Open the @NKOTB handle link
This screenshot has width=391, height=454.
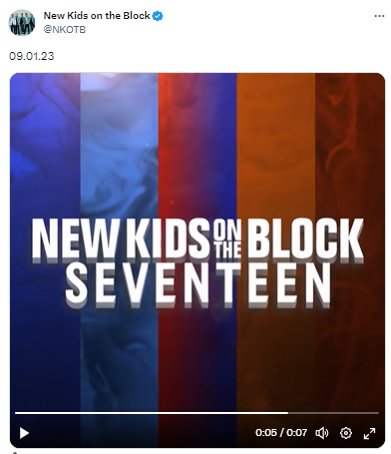click(x=65, y=29)
